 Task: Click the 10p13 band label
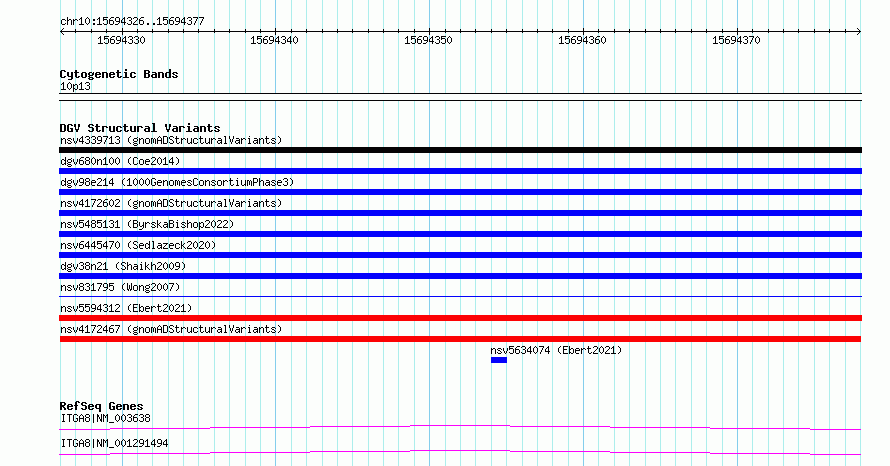(75, 86)
